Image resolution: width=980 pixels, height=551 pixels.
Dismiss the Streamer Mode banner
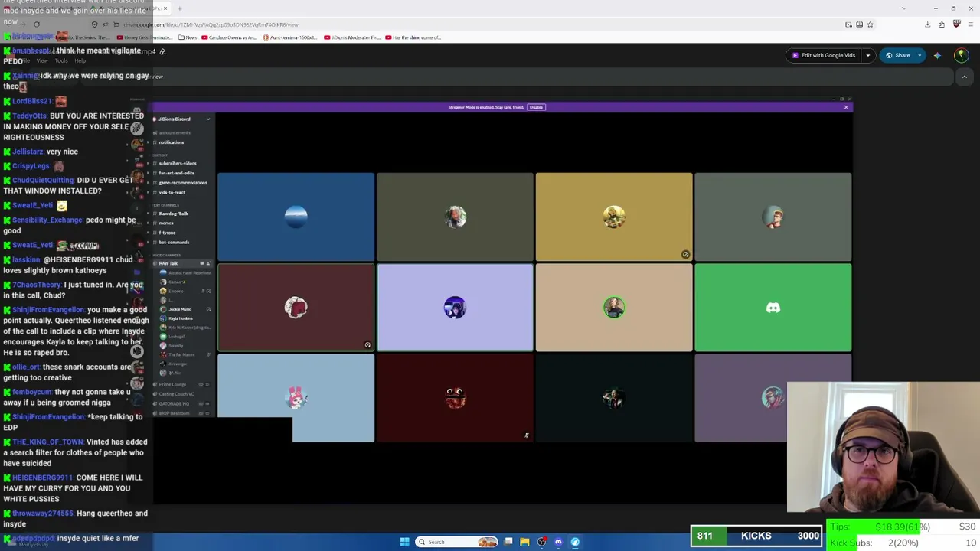(846, 107)
